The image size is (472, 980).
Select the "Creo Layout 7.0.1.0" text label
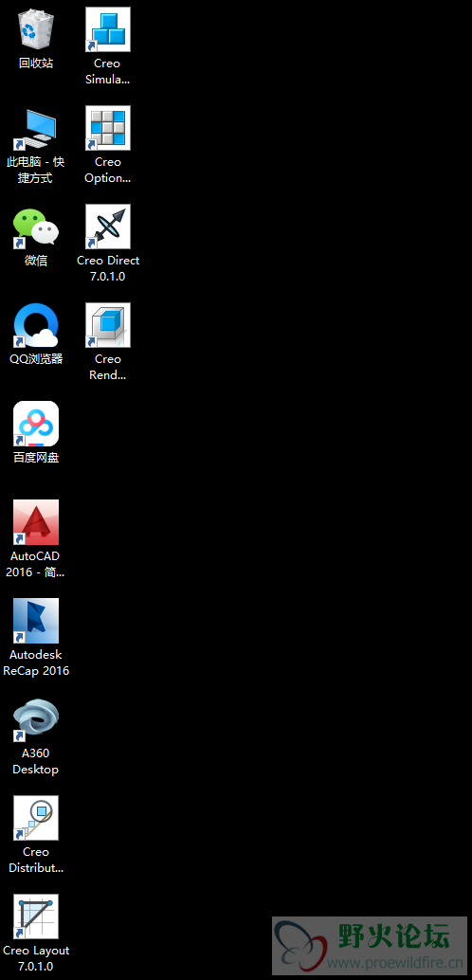click(x=36, y=958)
